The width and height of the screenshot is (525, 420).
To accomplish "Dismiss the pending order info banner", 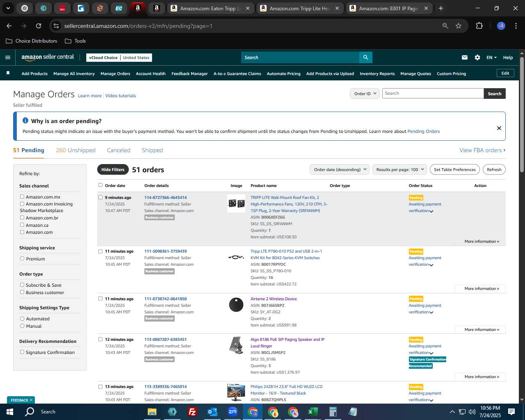I will [x=499, y=128].
